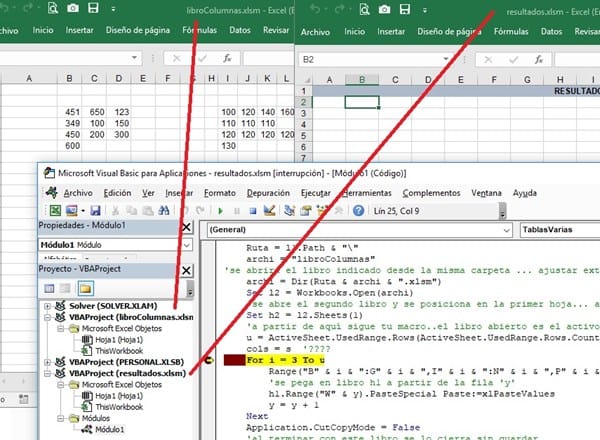Image resolution: width=600 pixels, height=440 pixels.
Task: Collapse the VBAProject (libroColumnas.xlsm) node
Action: pyautogui.click(x=47, y=317)
